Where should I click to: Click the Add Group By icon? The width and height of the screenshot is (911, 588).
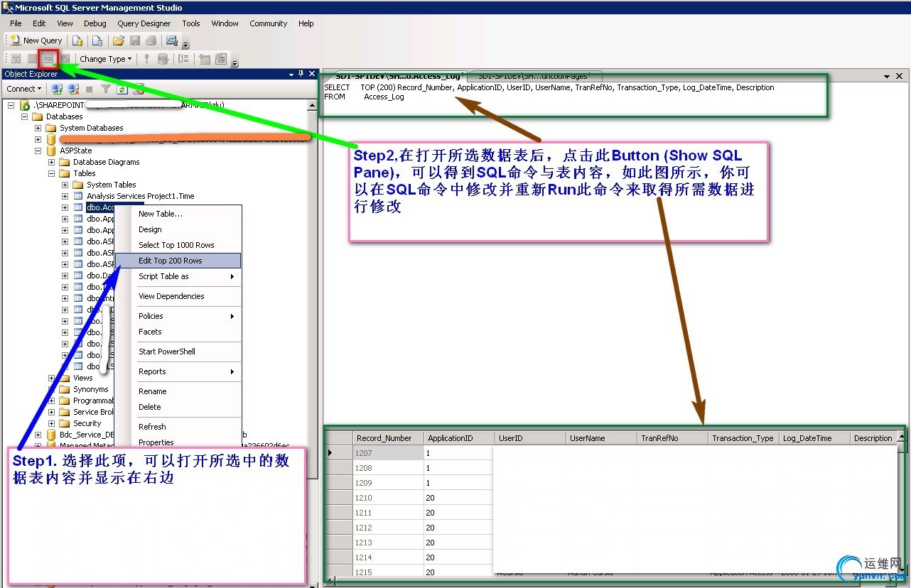coord(184,59)
